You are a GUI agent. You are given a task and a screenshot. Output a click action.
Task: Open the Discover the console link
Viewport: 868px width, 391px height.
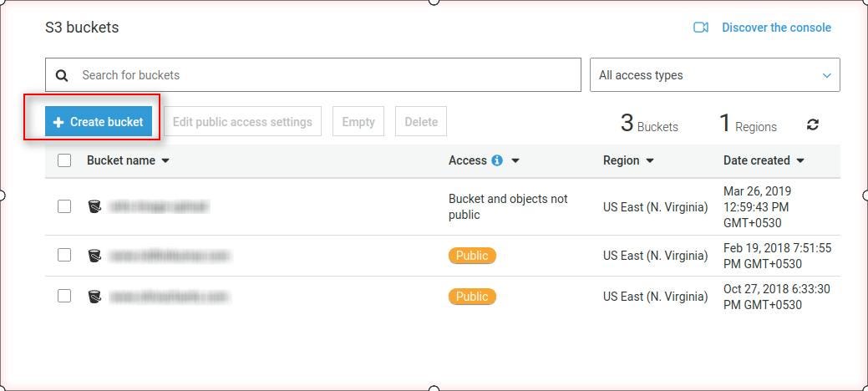(776, 28)
